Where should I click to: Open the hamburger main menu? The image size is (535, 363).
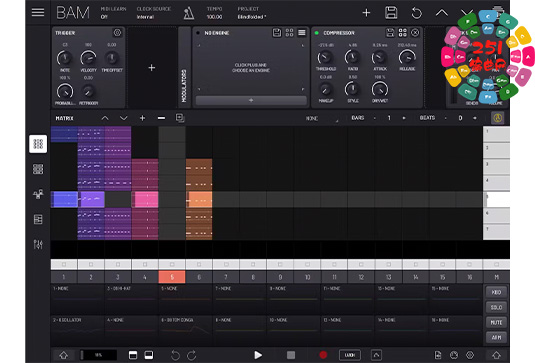click(38, 12)
